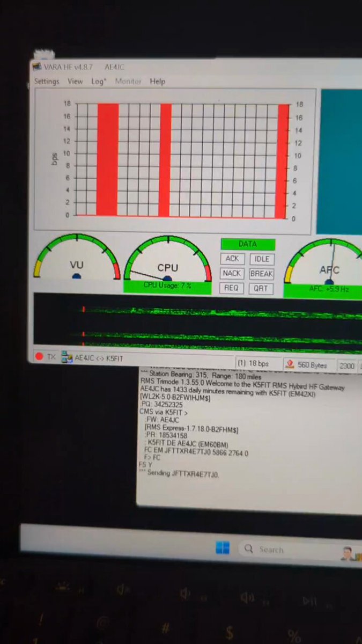Viewport: 362px width, 644px height.
Task: Click the red TX indicator light
Action: (x=39, y=356)
